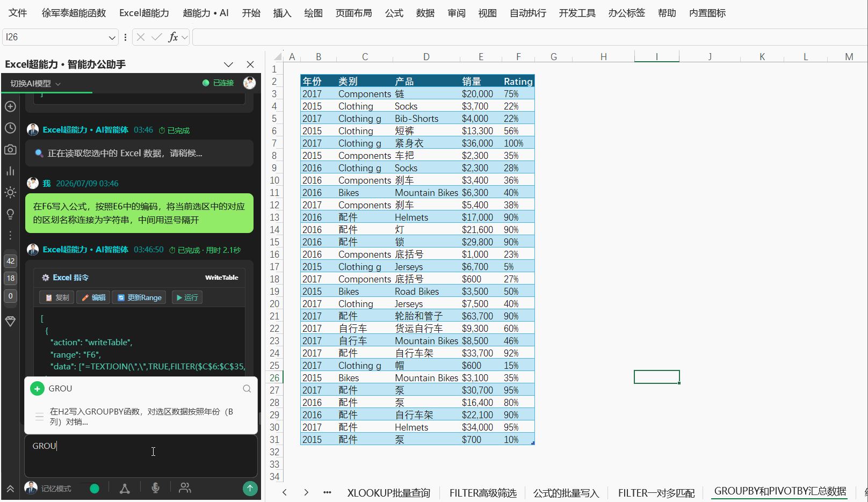Screen dimensions: 868x502
Task: Open the insert function fx icon
Action: coord(173,37)
